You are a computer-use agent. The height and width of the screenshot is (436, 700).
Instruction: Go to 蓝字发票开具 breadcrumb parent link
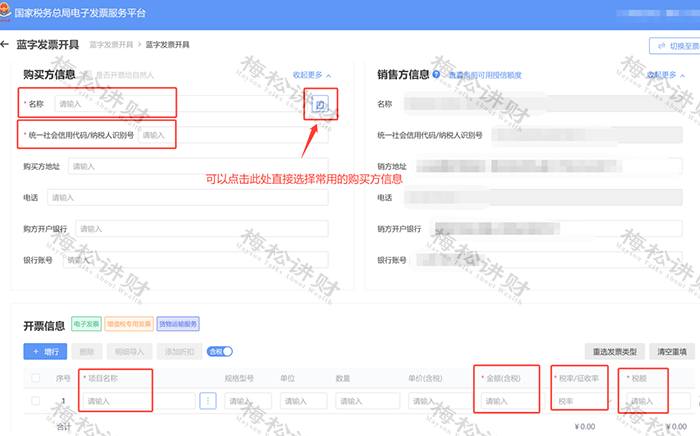[112, 45]
